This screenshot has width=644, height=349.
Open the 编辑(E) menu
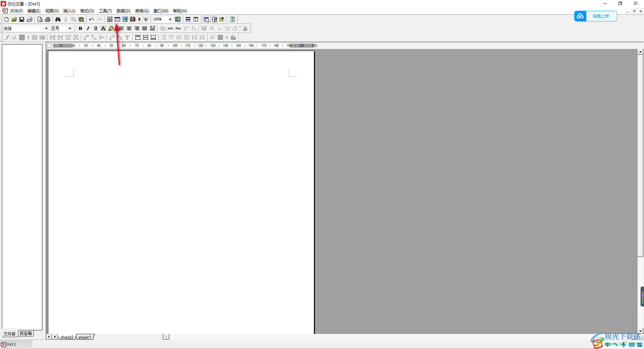pos(34,11)
